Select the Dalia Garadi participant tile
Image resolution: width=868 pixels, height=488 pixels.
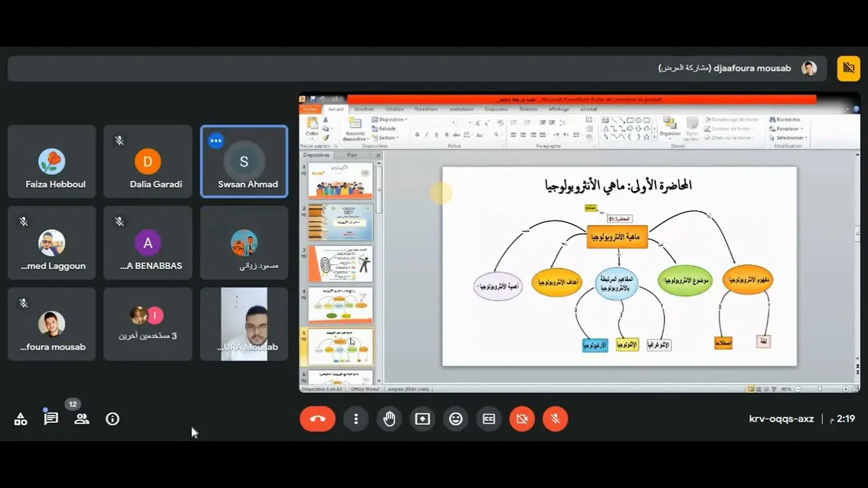coord(148,161)
